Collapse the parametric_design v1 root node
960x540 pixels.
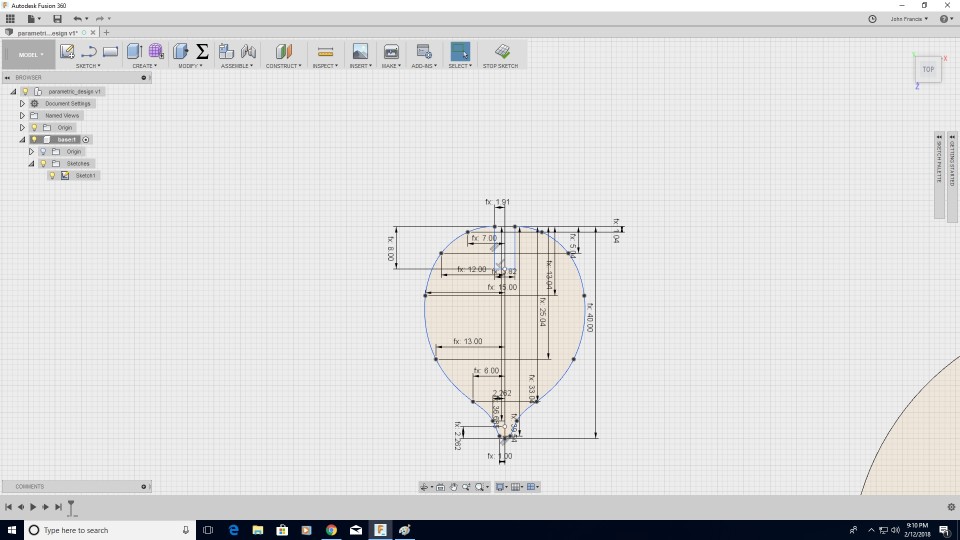13,91
